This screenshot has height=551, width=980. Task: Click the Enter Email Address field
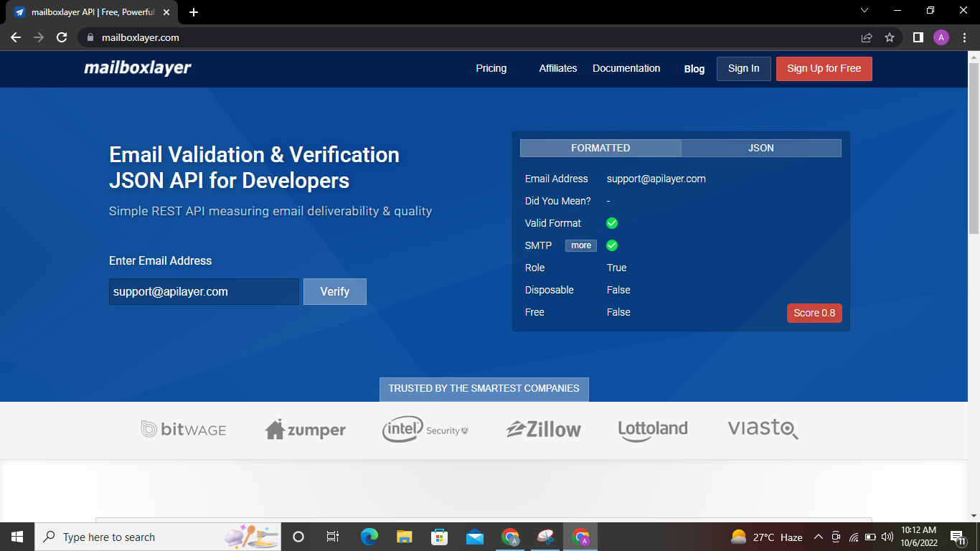point(204,291)
